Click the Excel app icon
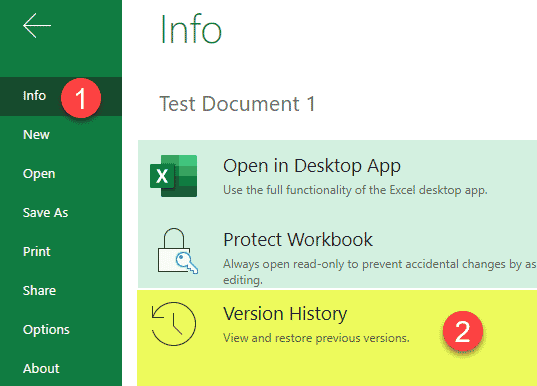The height and width of the screenshot is (386, 537). pyautogui.click(x=174, y=176)
